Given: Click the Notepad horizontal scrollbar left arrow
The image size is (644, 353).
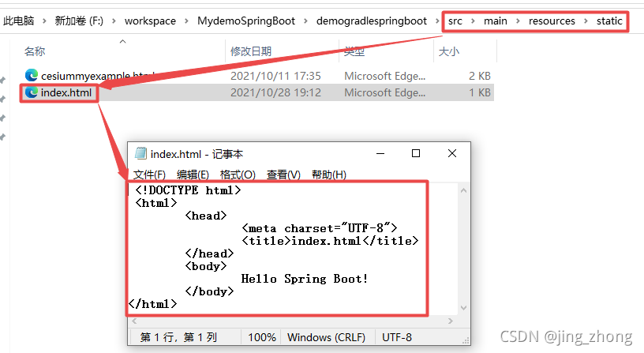Looking at the screenshot, I should [134, 321].
